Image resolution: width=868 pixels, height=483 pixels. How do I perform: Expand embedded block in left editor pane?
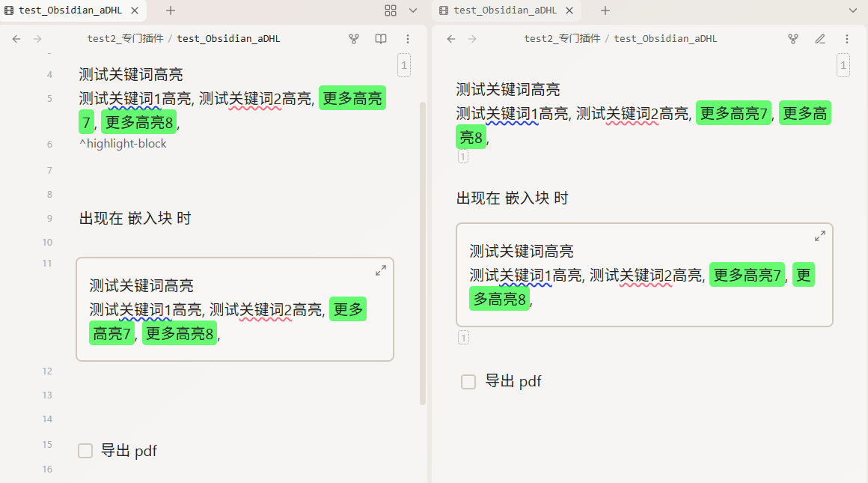381,270
